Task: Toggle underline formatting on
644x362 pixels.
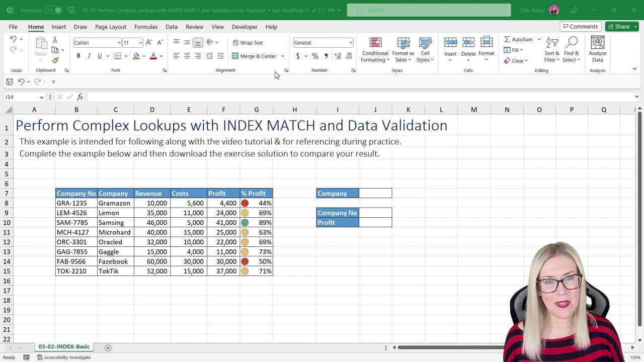Action: [x=99, y=55]
